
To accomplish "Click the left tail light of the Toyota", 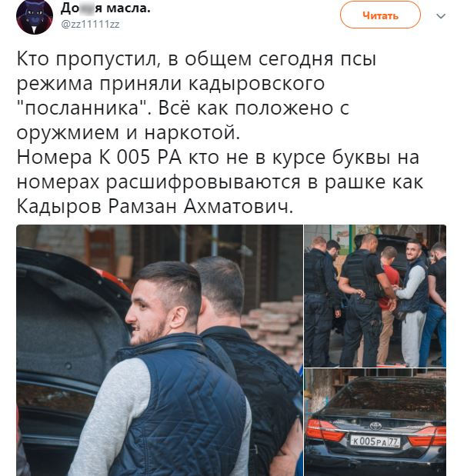I will tap(325, 430).
